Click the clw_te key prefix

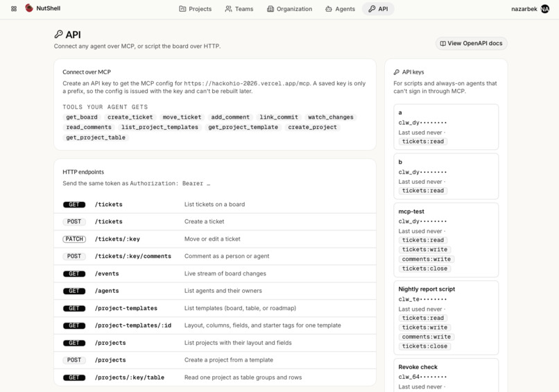422,300
